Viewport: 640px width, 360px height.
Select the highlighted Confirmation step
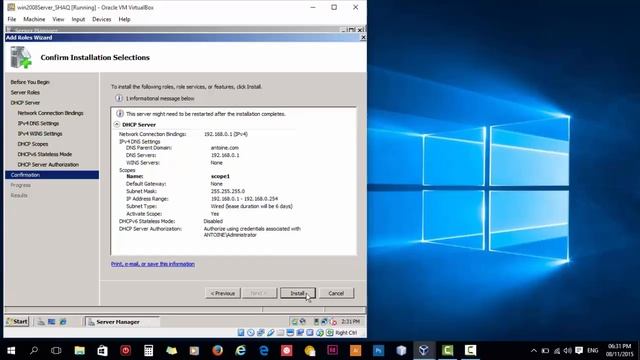point(52,175)
